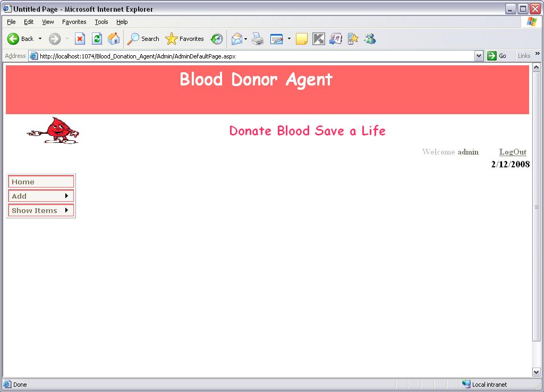Image resolution: width=544 pixels, height=392 pixels.
Task: Click the 'Done' status bar text
Action: pos(20,385)
